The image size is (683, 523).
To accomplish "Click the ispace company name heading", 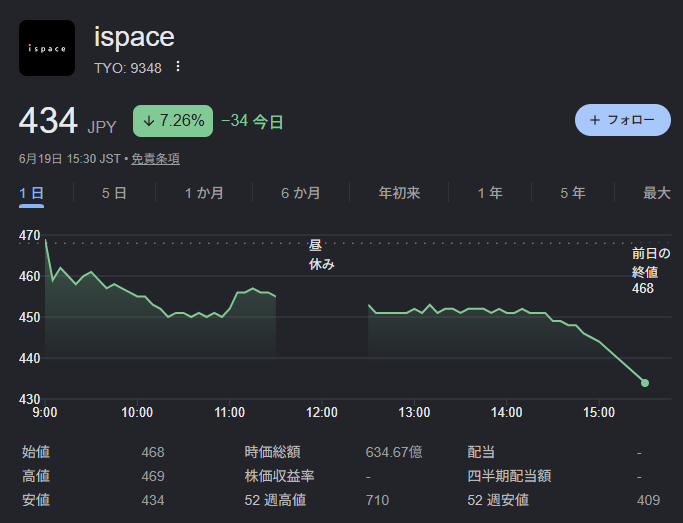I will [134, 37].
